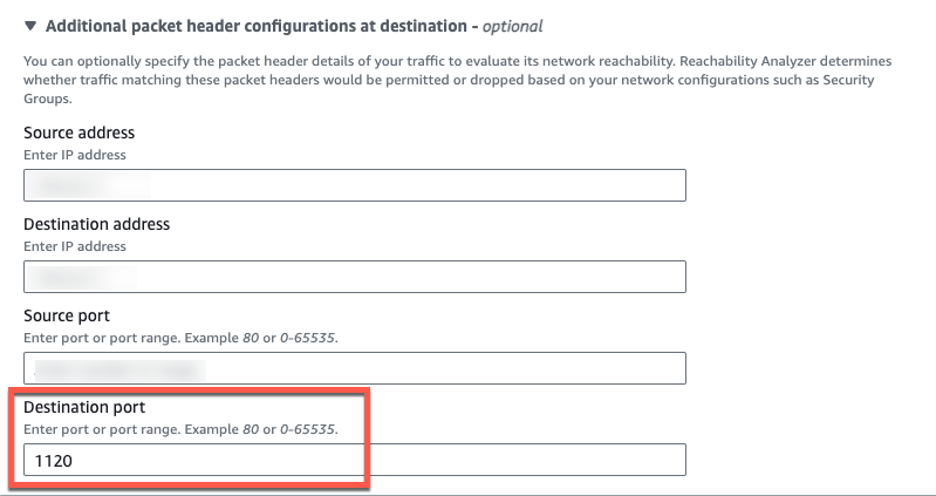
Task: Click Enter IP address hint under Destination address
Action: (75, 246)
